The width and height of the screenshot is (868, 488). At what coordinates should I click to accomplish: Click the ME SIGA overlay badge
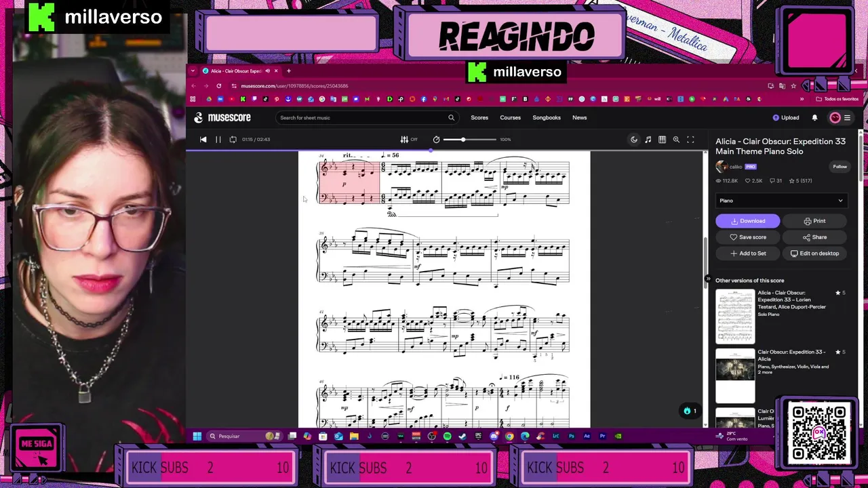point(37,447)
